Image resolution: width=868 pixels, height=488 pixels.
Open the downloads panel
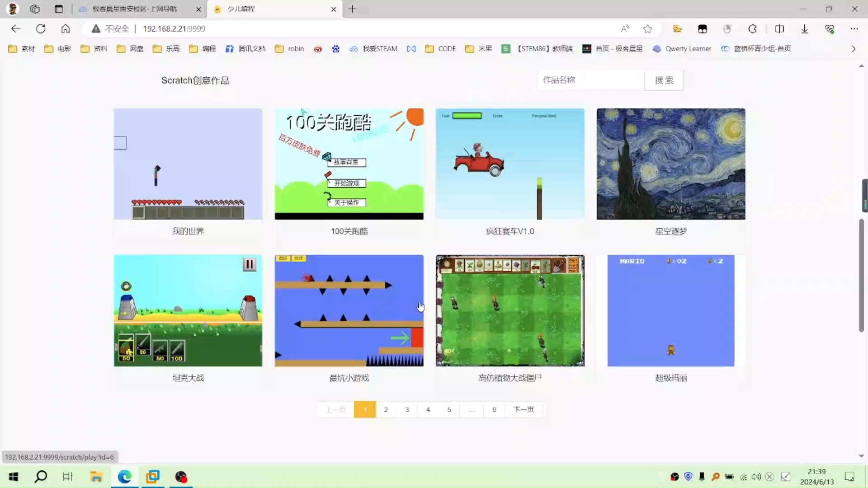[x=805, y=29]
